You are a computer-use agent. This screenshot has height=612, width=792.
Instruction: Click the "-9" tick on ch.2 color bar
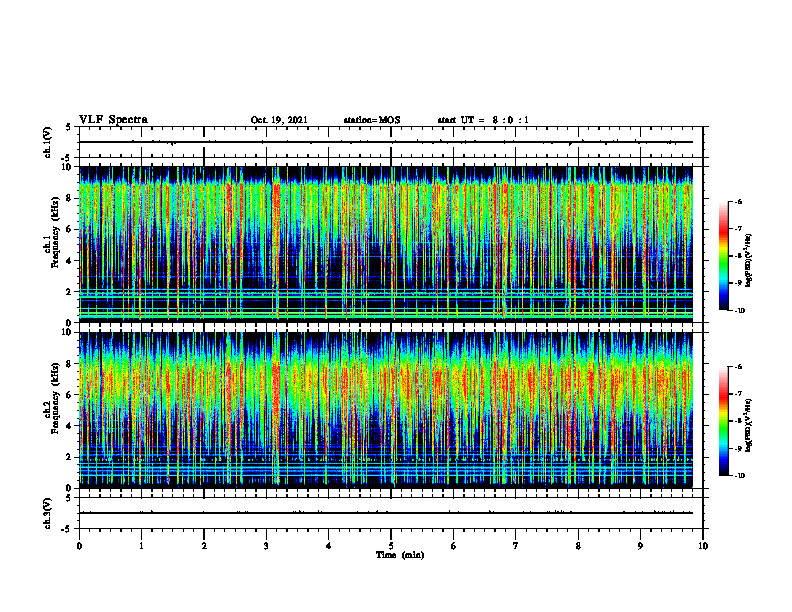(738, 448)
